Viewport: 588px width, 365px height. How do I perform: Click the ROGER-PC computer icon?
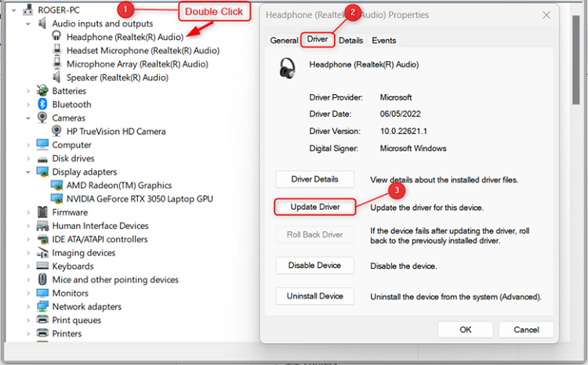[27, 9]
